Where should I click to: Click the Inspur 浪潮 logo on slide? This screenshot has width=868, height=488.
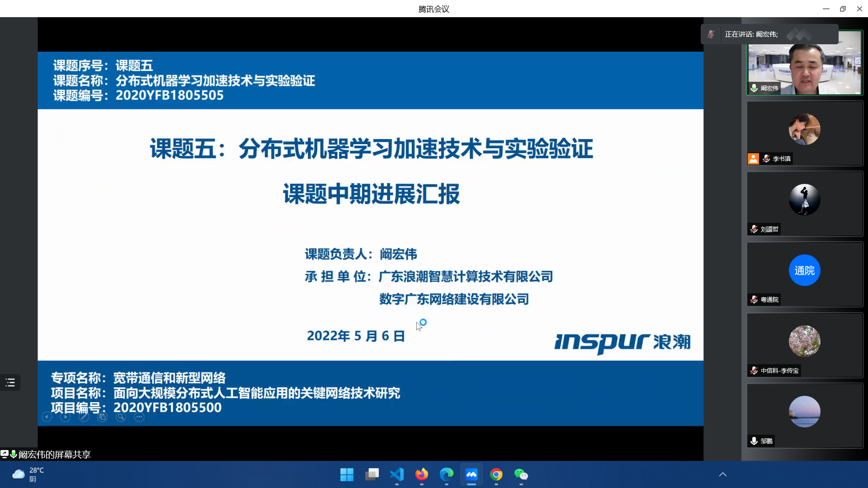tap(623, 343)
